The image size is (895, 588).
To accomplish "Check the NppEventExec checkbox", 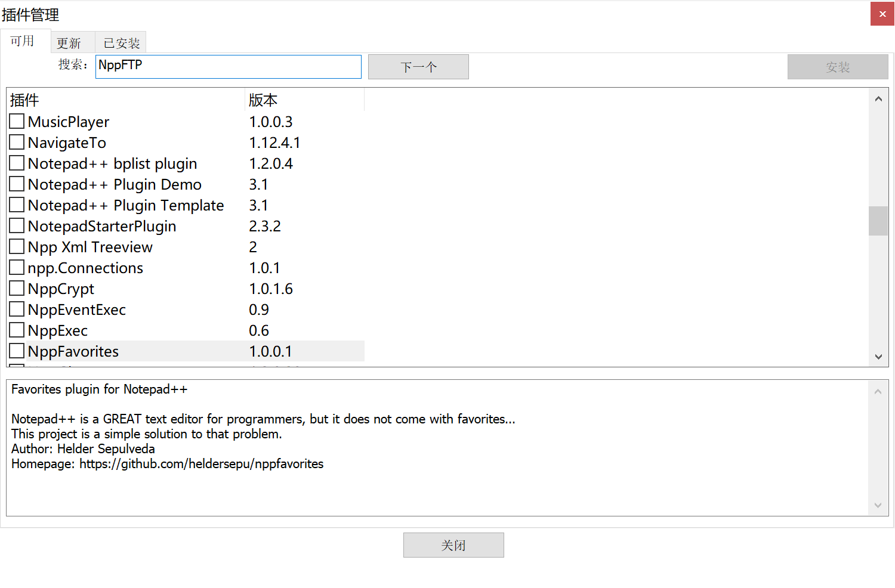I will coord(17,310).
